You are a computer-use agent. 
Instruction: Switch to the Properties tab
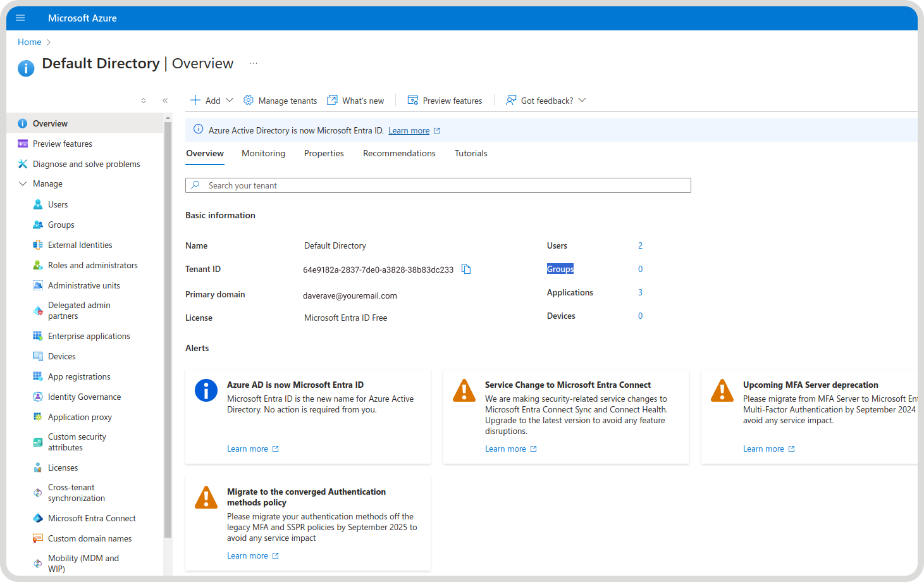tap(324, 153)
